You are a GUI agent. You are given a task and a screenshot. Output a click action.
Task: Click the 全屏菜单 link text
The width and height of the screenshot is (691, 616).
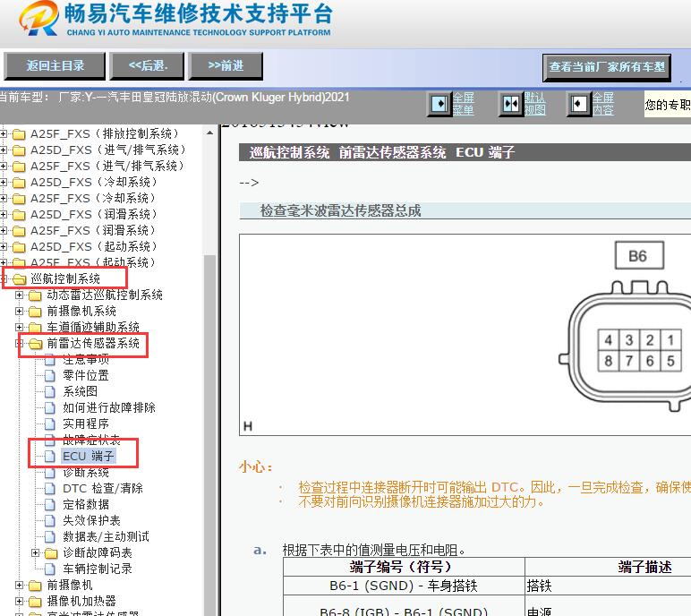(464, 104)
